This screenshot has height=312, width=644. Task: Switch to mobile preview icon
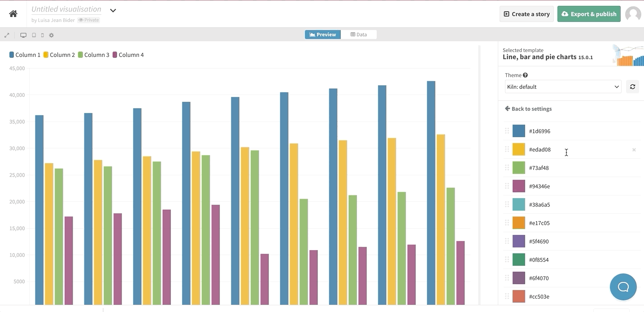tap(43, 35)
